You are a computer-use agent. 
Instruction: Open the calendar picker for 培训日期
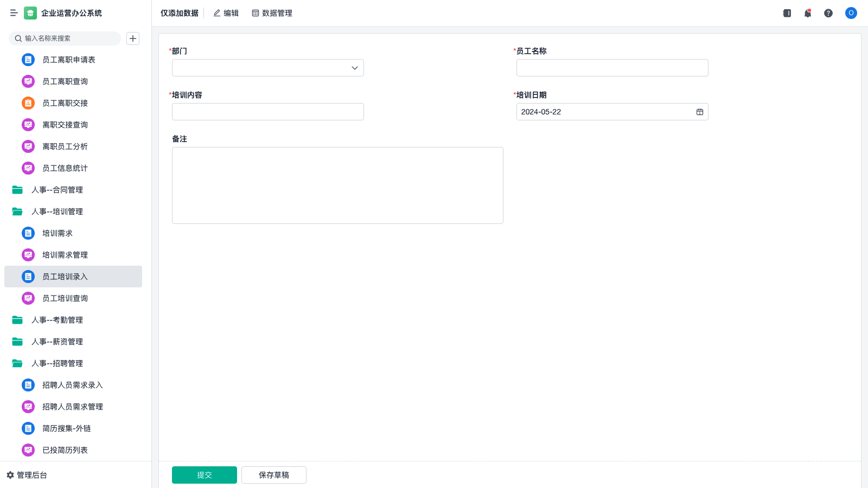pyautogui.click(x=699, y=112)
